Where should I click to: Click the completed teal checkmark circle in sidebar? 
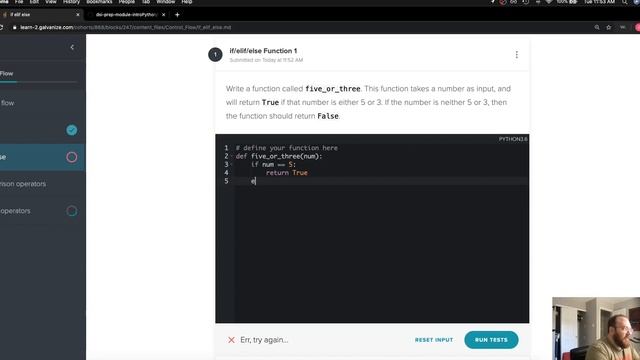(72, 130)
